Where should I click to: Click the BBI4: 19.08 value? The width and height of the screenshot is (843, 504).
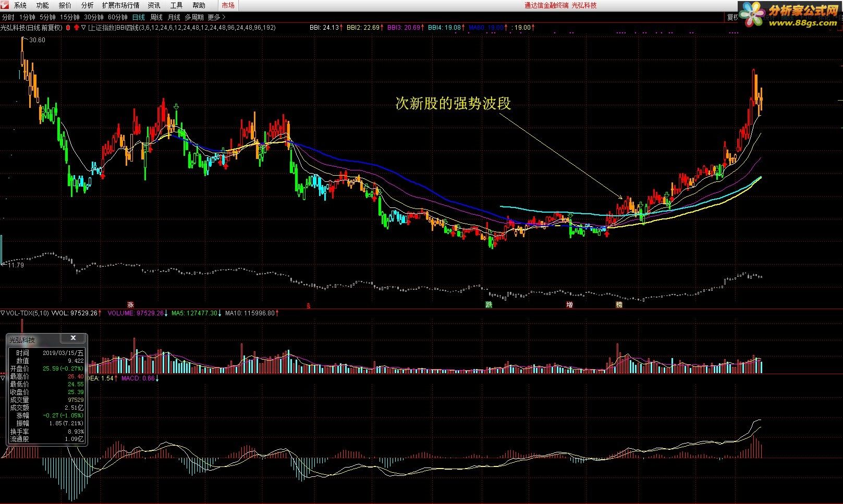point(445,28)
